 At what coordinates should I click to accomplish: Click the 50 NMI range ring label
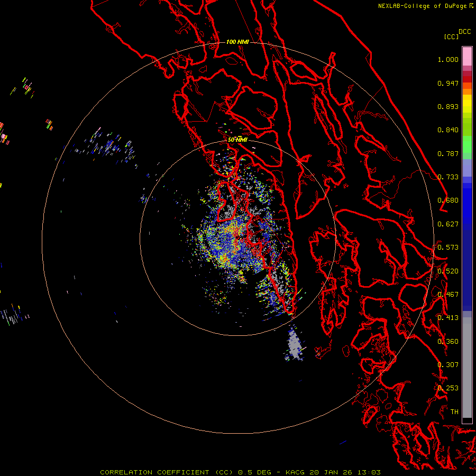[x=237, y=140]
